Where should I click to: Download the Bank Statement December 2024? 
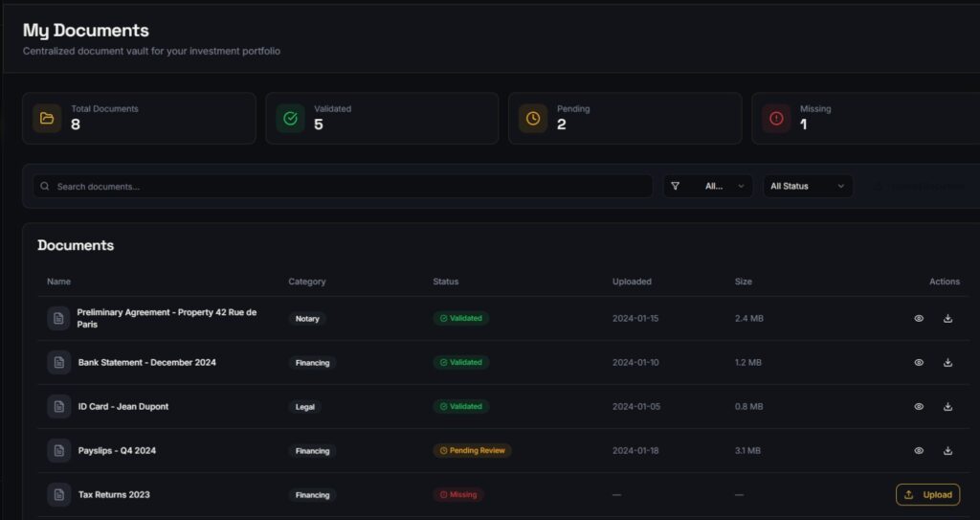[947, 362]
